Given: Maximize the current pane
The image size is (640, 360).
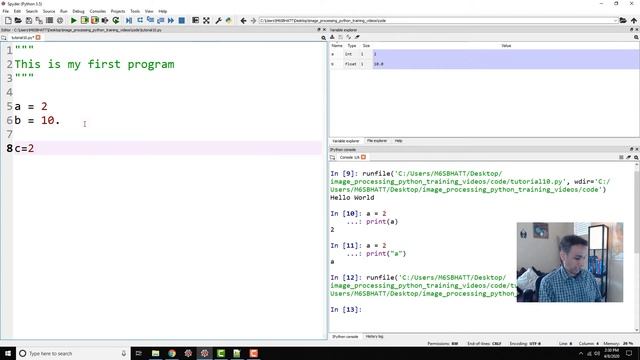Looking at the screenshot, I should (196, 20).
